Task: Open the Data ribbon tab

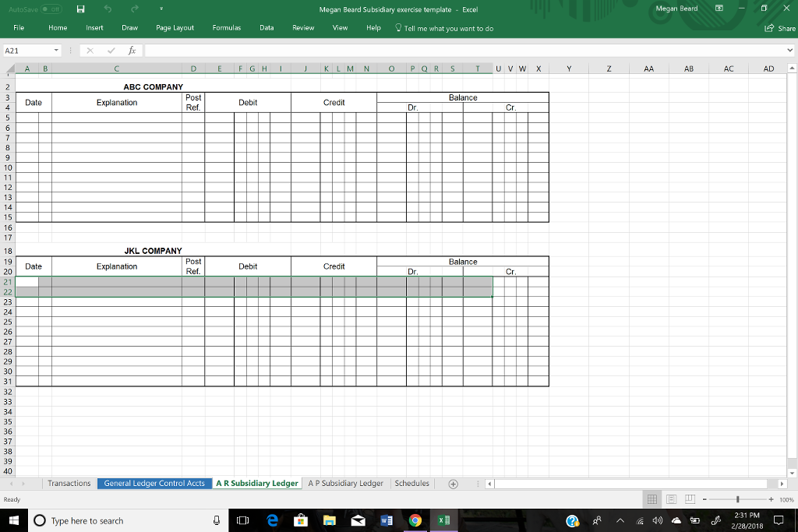Action: pyautogui.click(x=267, y=28)
